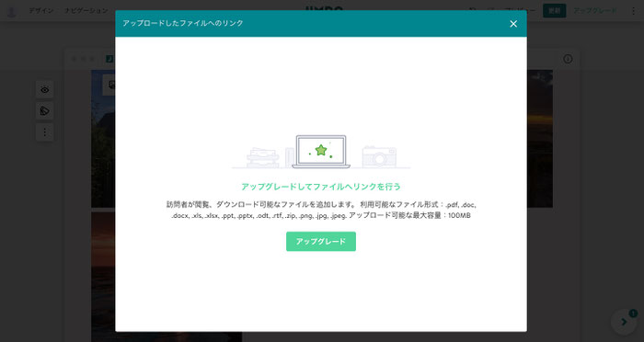Click the Jimdo favicon in preview bar

coord(109,59)
